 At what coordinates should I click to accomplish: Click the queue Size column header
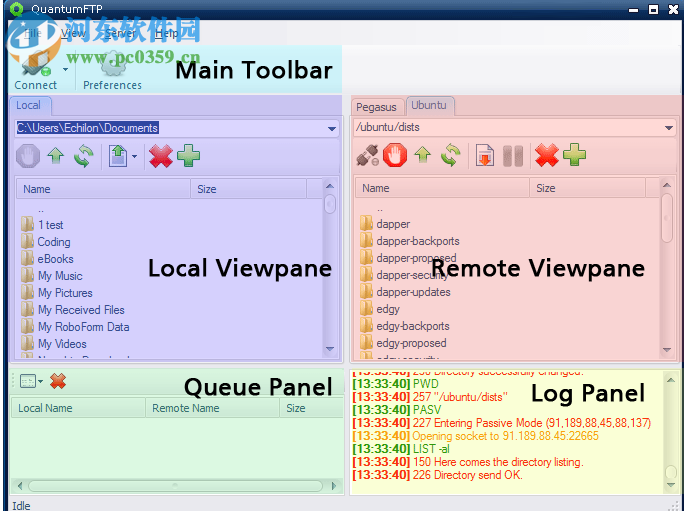pos(311,408)
